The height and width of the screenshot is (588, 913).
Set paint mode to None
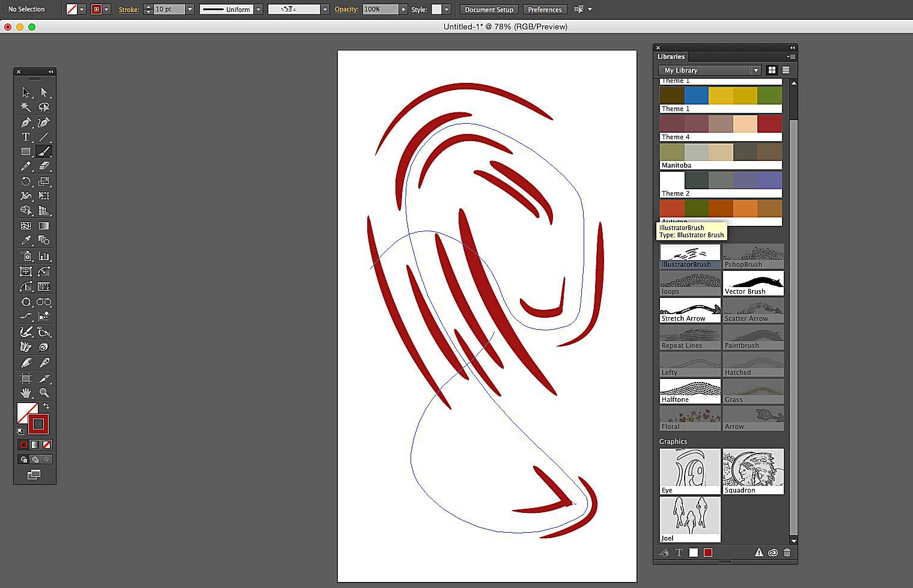pyautogui.click(x=47, y=444)
